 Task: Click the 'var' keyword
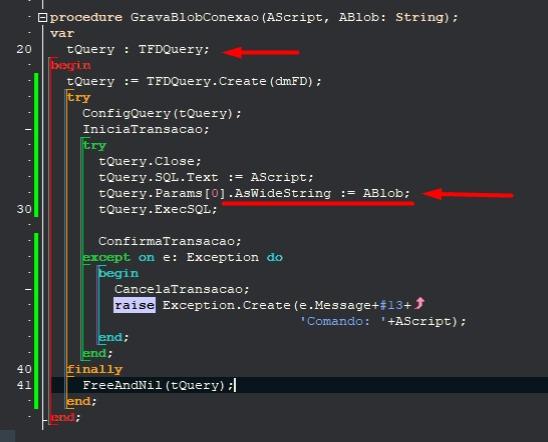(62, 34)
